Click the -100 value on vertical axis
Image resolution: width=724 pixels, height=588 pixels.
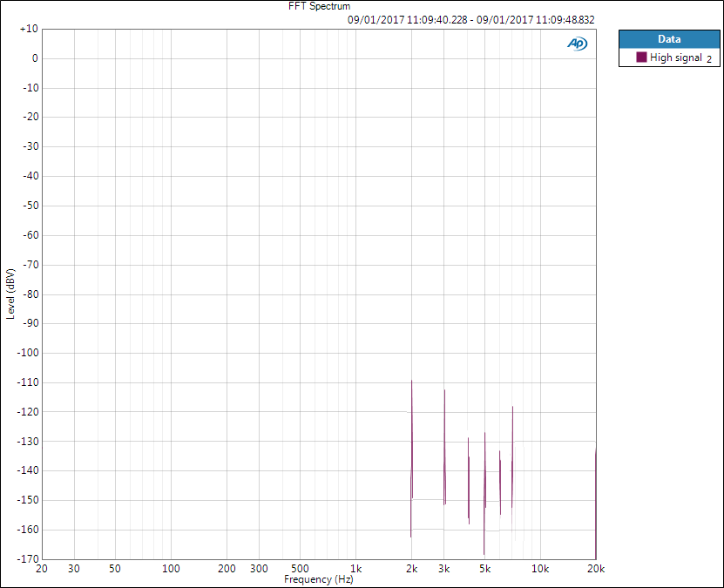pos(28,353)
